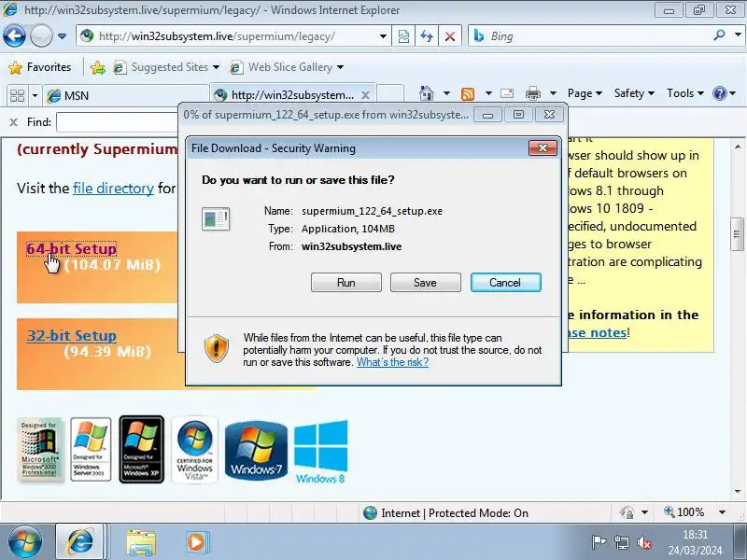
Task: Click the 64-bit Setup link
Action: point(72,248)
